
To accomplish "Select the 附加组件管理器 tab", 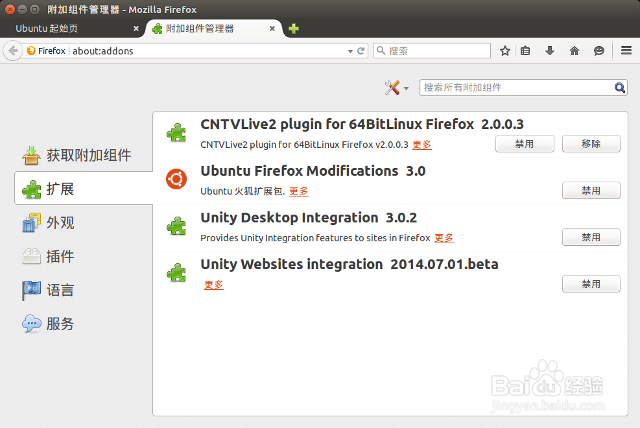I will click(x=213, y=29).
